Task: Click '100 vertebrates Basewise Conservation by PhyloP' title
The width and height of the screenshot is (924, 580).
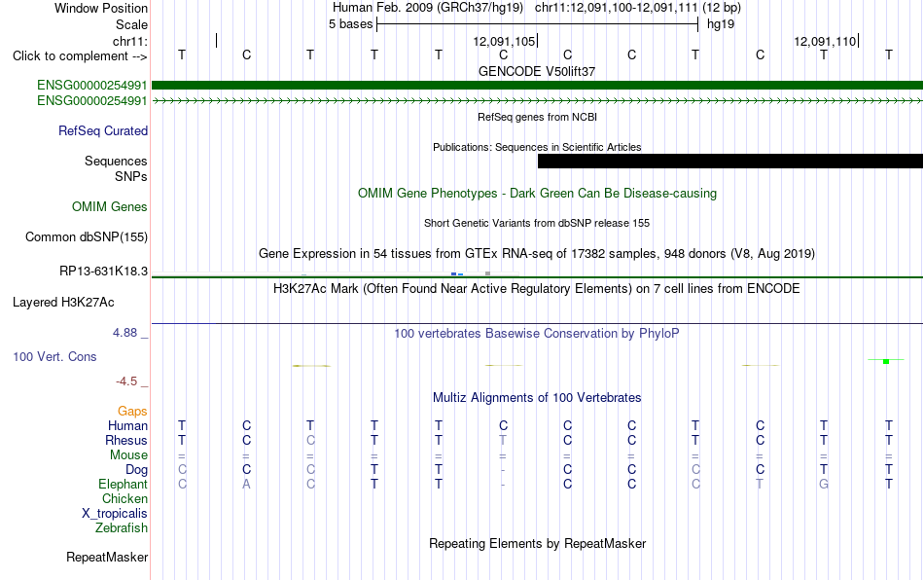Action: [x=537, y=333]
